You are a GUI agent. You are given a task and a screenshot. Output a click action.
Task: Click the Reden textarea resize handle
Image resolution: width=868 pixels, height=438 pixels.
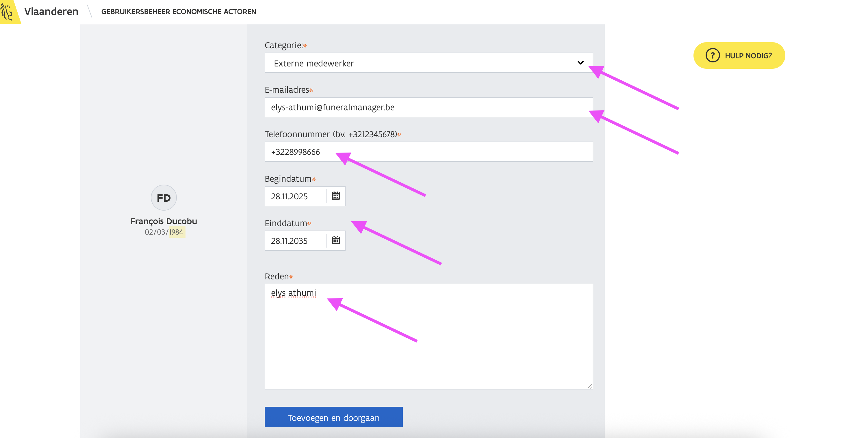pyautogui.click(x=590, y=386)
